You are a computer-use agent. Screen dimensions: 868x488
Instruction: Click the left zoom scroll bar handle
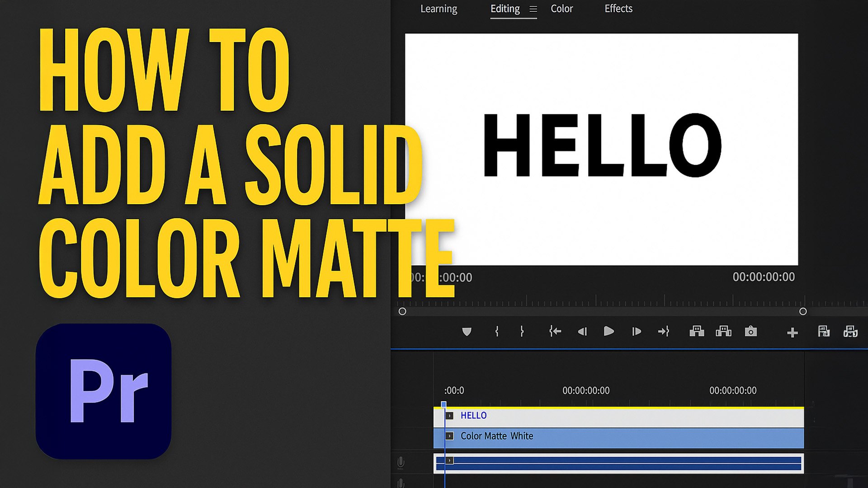click(402, 311)
